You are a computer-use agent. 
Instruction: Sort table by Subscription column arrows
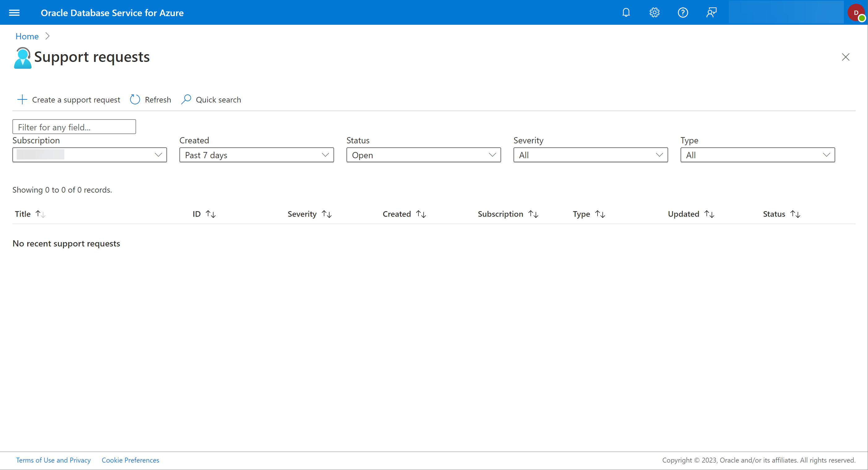pyautogui.click(x=533, y=214)
